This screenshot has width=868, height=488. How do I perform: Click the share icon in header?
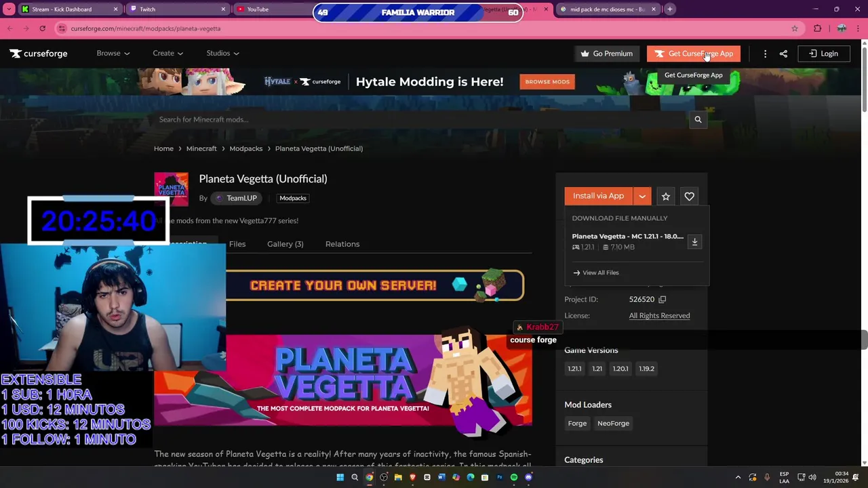pyautogui.click(x=783, y=54)
